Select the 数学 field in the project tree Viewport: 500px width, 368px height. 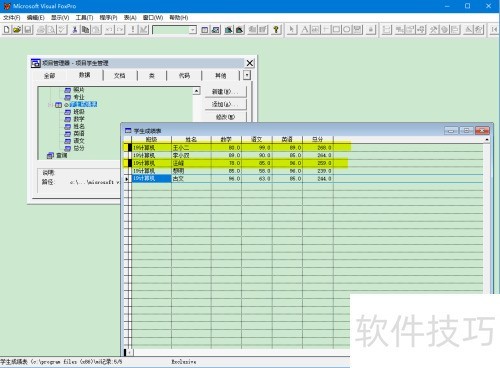tap(79, 119)
